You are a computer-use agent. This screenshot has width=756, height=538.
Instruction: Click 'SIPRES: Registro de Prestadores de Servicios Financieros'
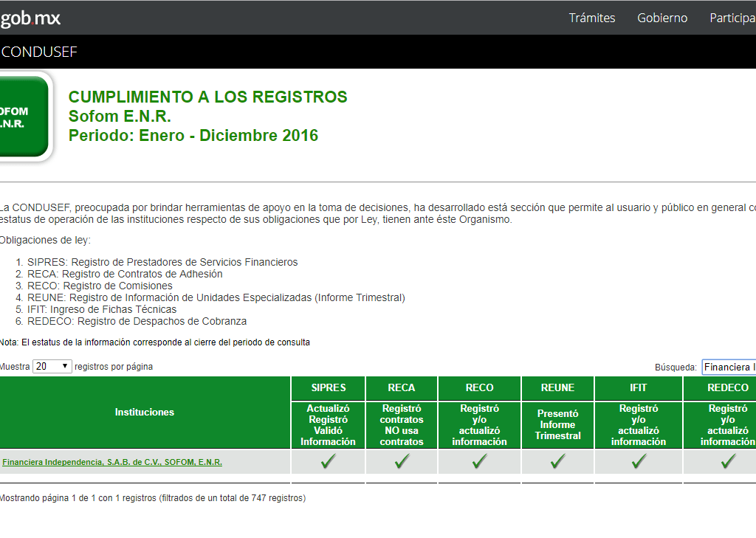(162, 262)
